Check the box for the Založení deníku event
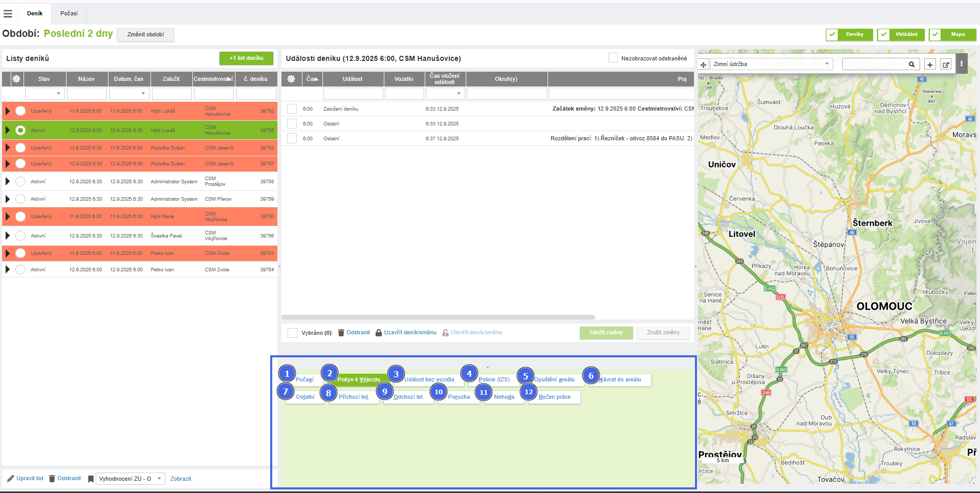 (x=292, y=109)
